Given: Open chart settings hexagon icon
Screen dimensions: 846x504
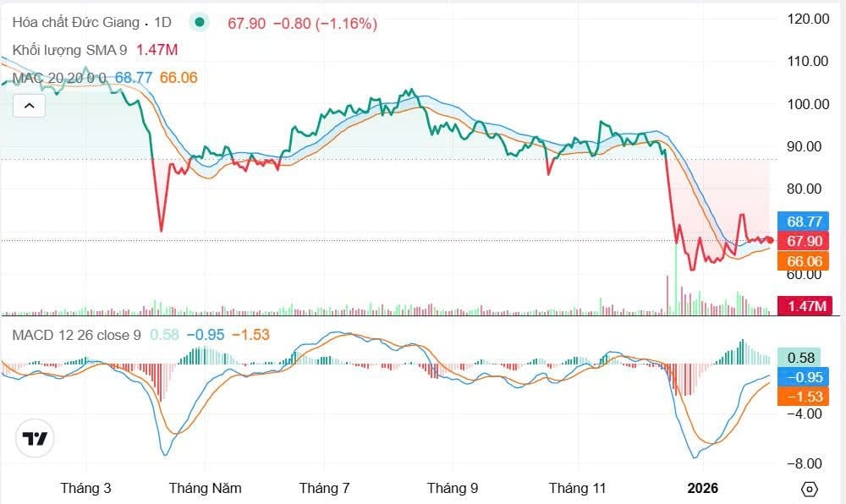Looking at the screenshot, I should (810, 489).
